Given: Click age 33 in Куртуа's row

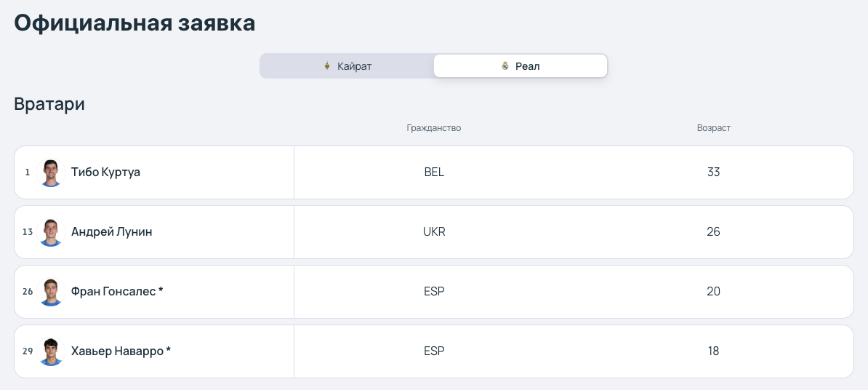Looking at the screenshot, I should click(714, 172).
